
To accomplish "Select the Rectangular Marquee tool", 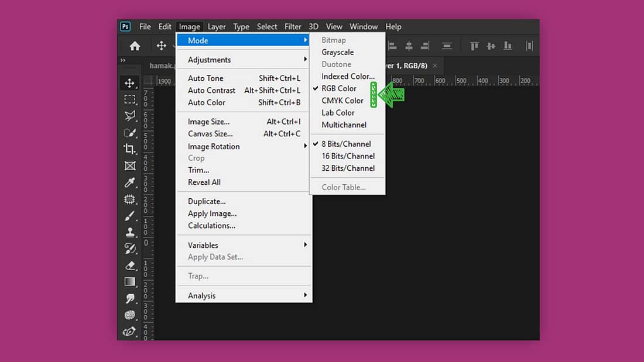I will coord(130,99).
